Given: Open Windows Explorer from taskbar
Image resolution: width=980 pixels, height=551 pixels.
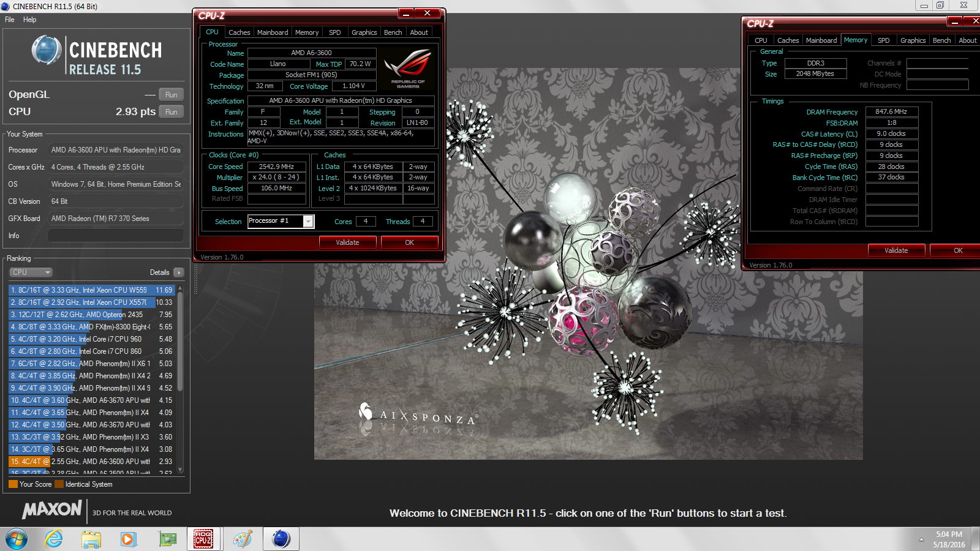Looking at the screenshot, I should [x=91, y=539].
